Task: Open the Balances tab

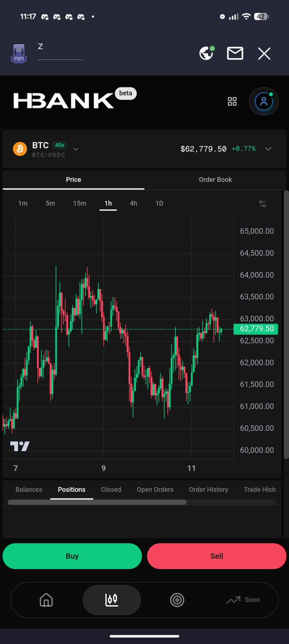Action: (x=29, y=489)
